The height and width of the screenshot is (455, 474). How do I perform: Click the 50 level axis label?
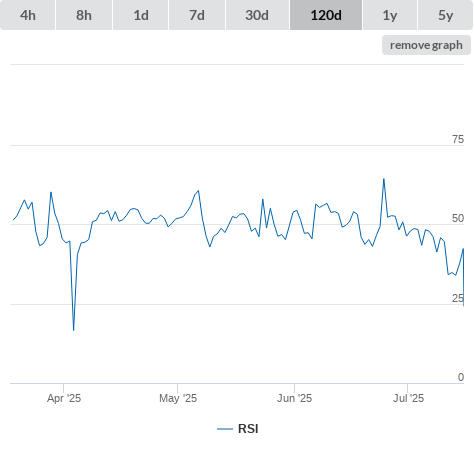pyautogui.click(x=458, y=218)
